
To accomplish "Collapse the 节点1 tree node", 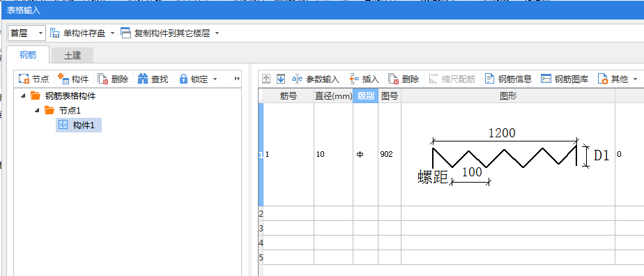I will click(x=37, y=110).
